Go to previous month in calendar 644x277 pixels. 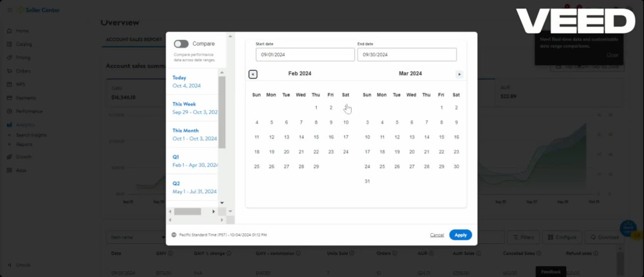tap(253, 74)
